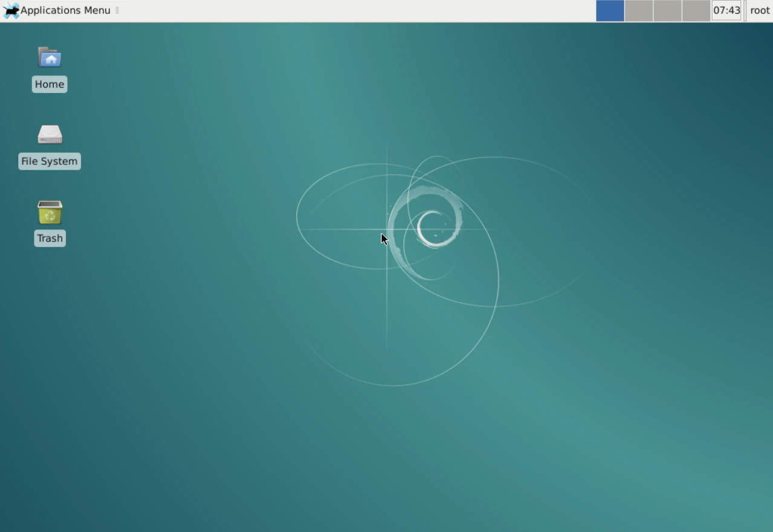Click the clock showing 07:43
The height and width of the screenshot is (532, 773).
coord(726,10)
